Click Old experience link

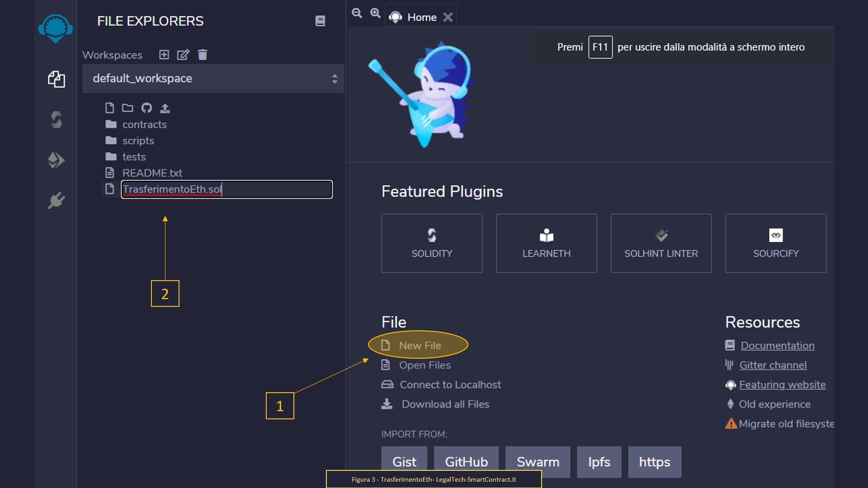click(774, 404)
